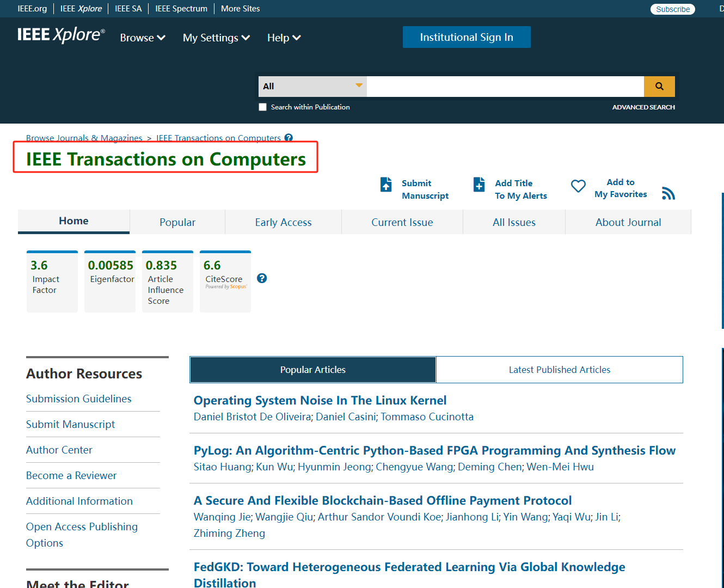This screenshot has width=724, height=588.
Task: Open article Operating System Noise In The Linux Kernel
Action: click(320, 400)
